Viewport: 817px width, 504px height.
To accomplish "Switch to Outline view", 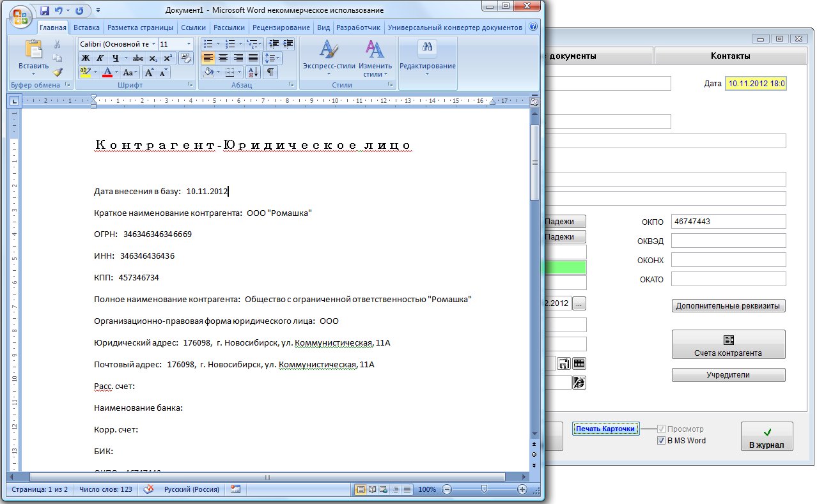I will point(395,489).
